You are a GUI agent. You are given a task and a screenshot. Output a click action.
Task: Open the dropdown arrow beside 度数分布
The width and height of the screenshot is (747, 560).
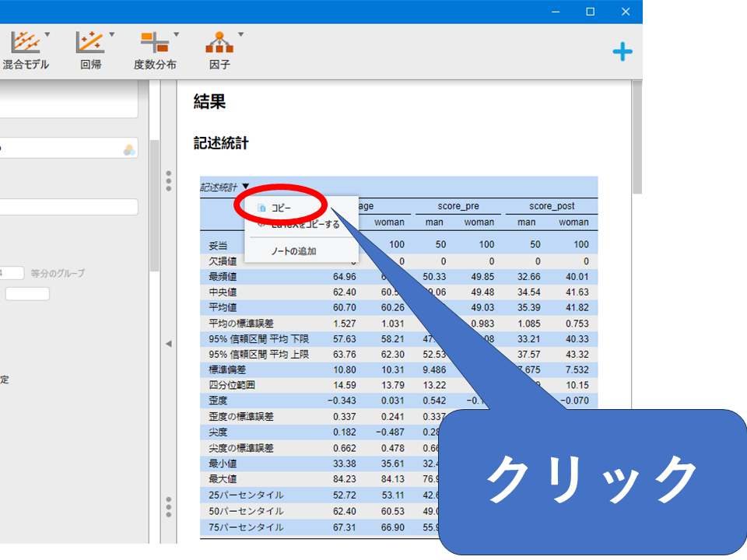coord(177,35)
